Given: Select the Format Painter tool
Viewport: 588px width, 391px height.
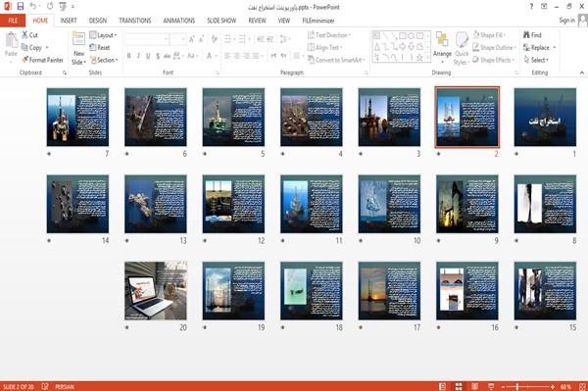Looking at the screenshot, I should click(42, 60).
